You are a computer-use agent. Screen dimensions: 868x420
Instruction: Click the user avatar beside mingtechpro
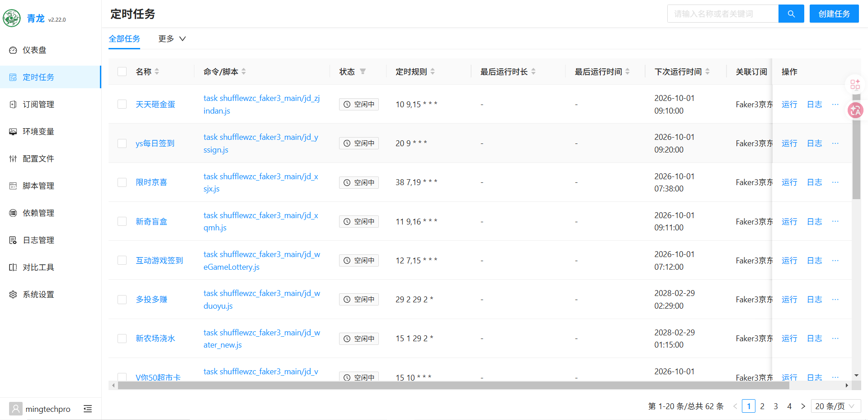[16, 409]
